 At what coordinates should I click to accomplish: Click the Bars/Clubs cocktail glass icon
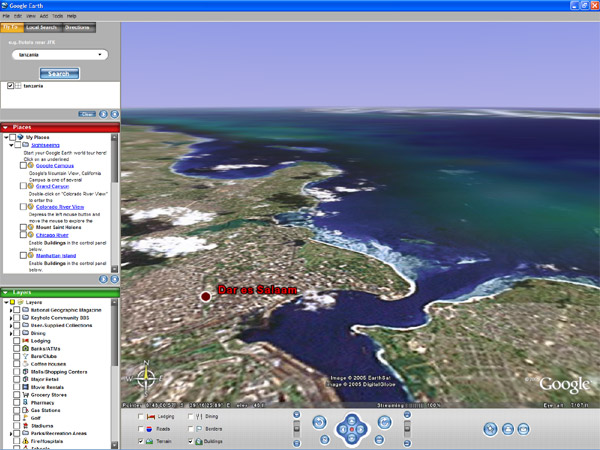[25, 356]
